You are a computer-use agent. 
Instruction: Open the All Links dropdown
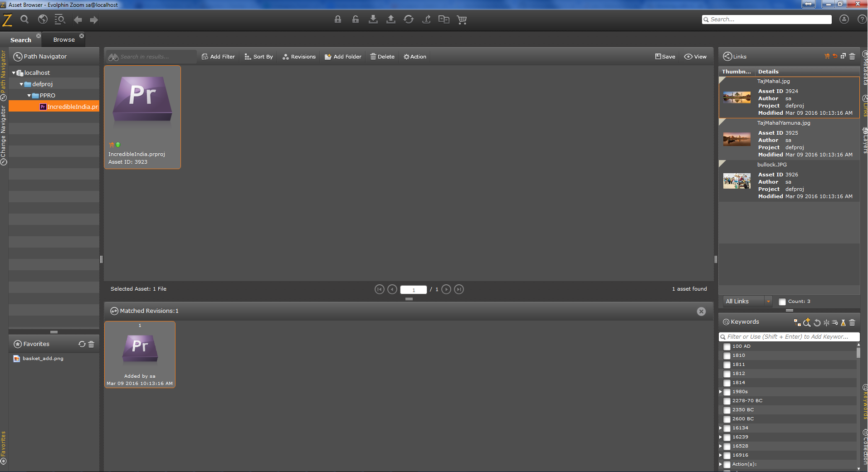(x=747, y=301)
